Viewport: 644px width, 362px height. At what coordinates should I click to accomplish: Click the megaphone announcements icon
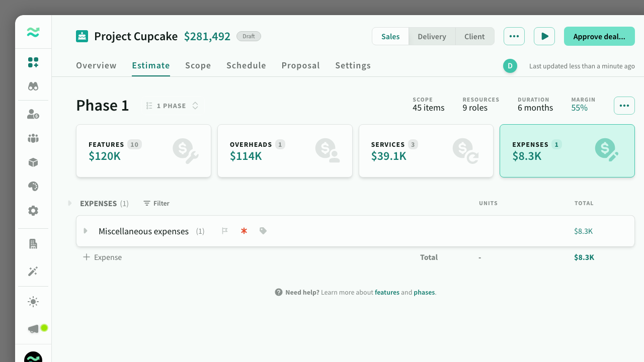33,329
